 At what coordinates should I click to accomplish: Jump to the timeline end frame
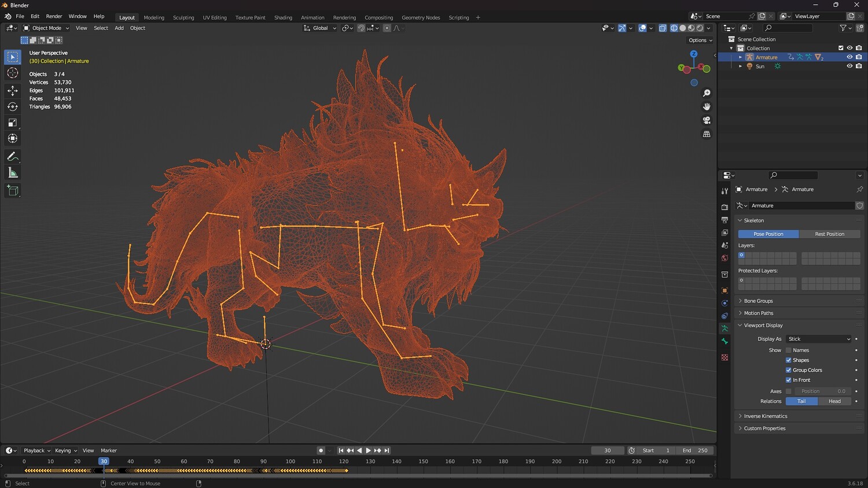pos(387,450)
